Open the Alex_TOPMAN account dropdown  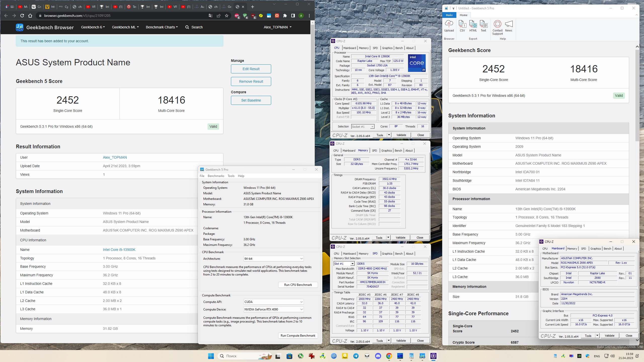pos(277,27)
